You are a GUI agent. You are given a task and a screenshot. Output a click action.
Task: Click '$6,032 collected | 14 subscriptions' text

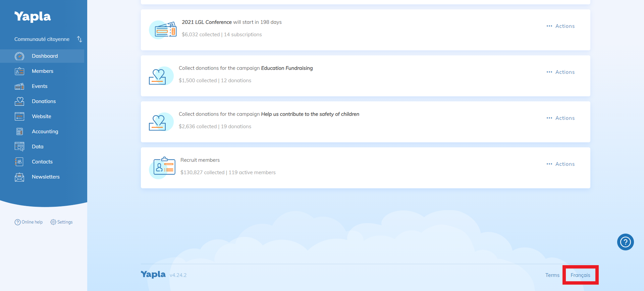(x=222, y=35)
